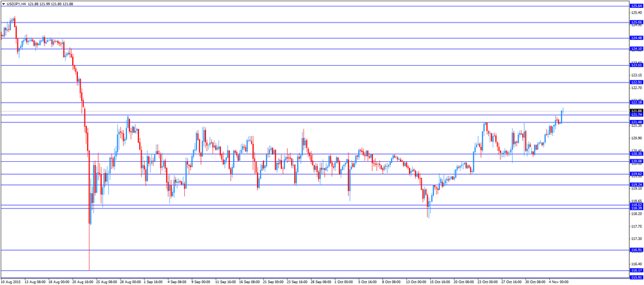The height and width of the screenshot is (285, 644).
Task: Click the 123.15 price scale value
Action: pyautogui.click(x=637, y=75)
